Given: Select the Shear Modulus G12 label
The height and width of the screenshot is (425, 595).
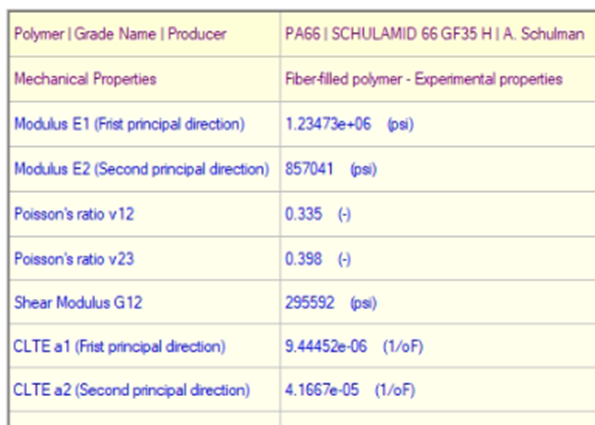Looking at the screenshot, I should point(78,302).
